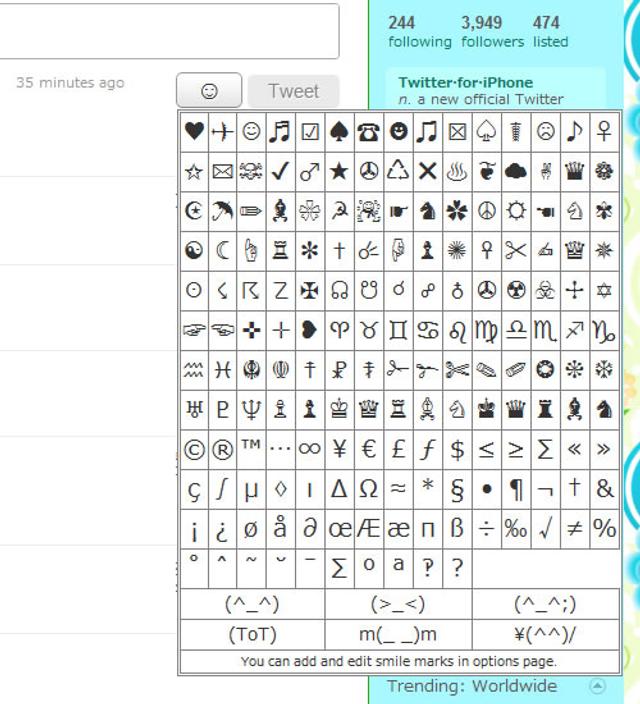Insert the ballot box with check symbol
This screenshot has height=704, width=640.
pyautogui.click(x=310, y=132)
